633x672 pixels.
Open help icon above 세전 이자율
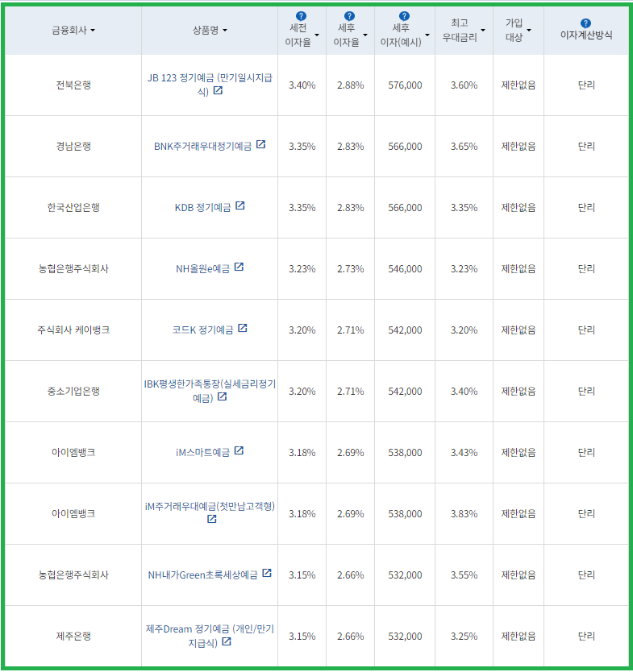(302, 16)
